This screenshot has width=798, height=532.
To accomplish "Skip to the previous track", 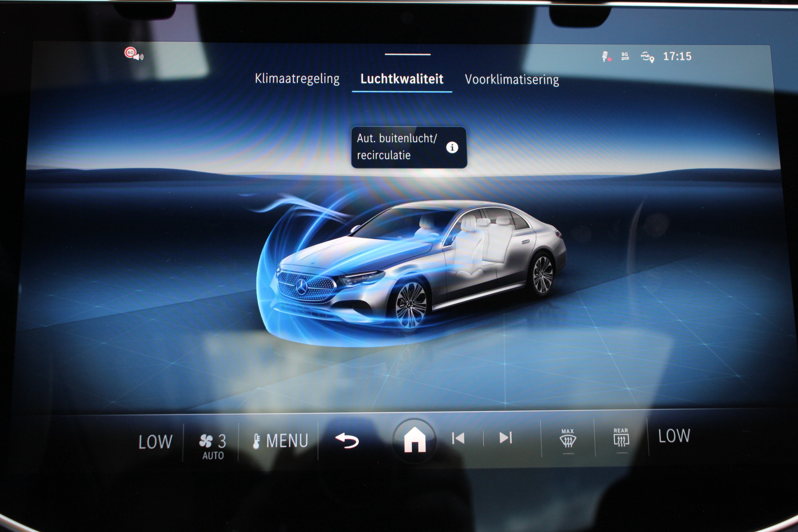I will pyautogui.click(x=458, y=438).
